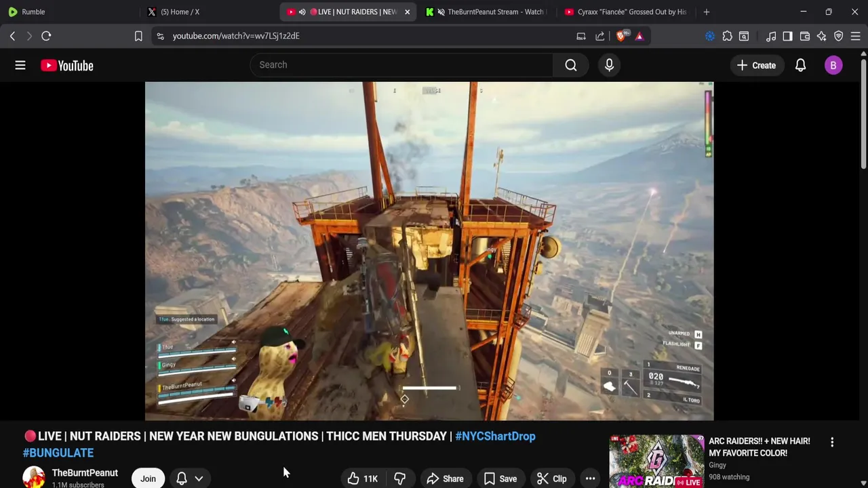The image size is (868, 488).
Task: Go back with browser back arrow
Action: 12,36
